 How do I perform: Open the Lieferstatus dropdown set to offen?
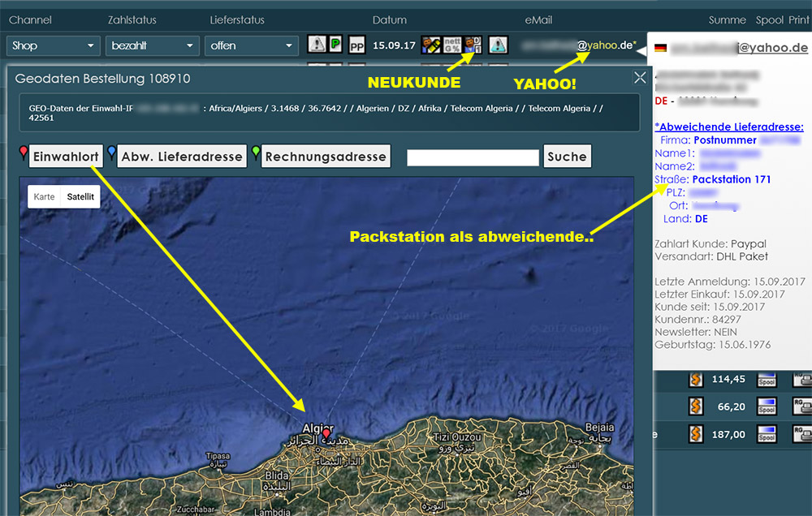point(251,45)
